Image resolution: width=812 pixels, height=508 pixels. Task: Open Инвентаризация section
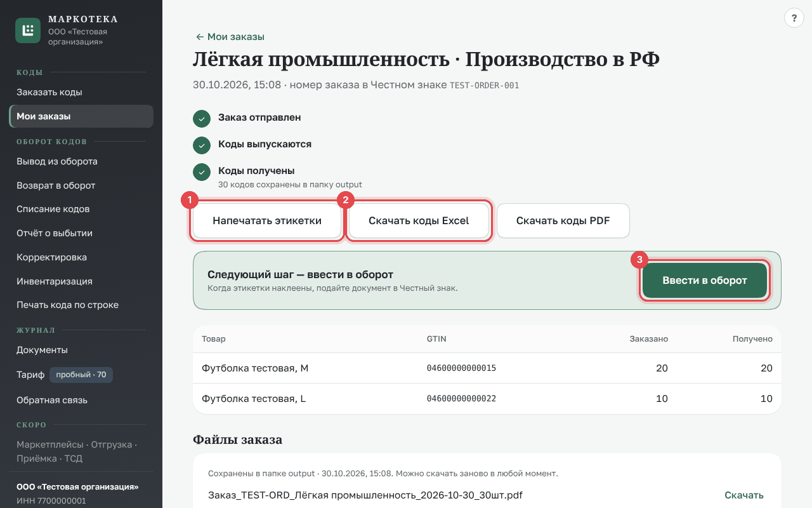coord(81,281)
